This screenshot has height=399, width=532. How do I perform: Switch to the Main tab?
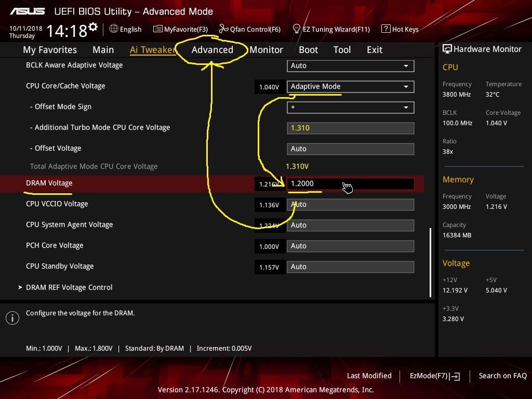coord(103,50)
